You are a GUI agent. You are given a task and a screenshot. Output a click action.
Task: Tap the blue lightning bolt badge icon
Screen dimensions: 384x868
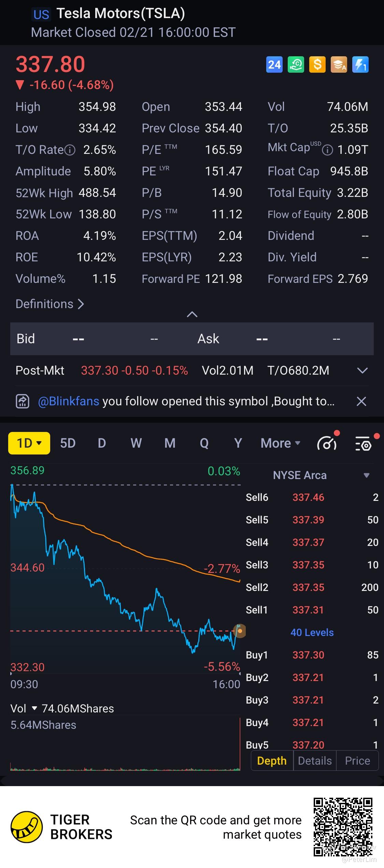360,64
